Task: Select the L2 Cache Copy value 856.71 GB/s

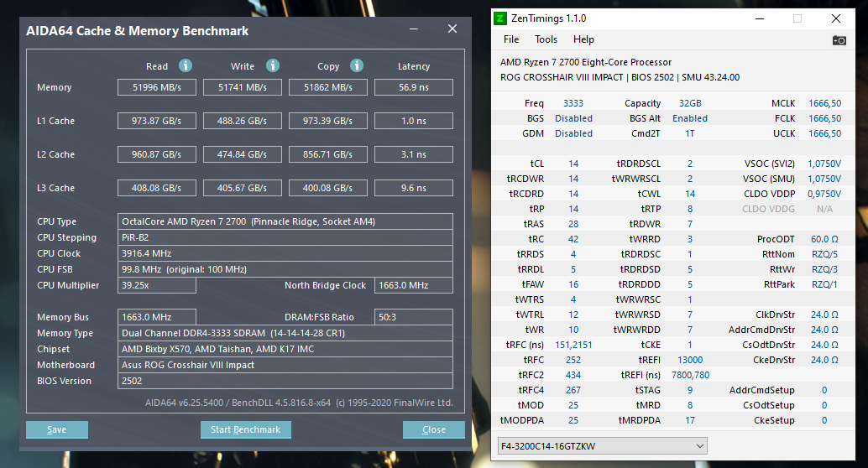Action: (x=327, y=154)
